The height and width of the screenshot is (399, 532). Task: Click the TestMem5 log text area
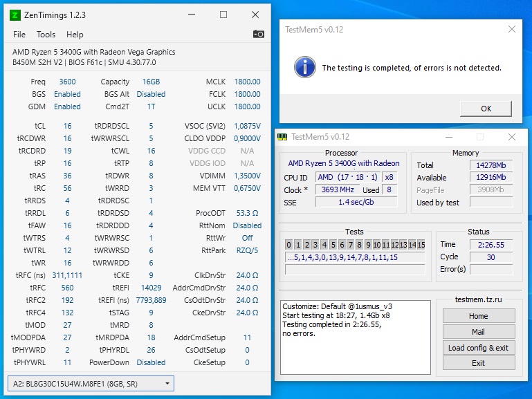coord(356,337)
